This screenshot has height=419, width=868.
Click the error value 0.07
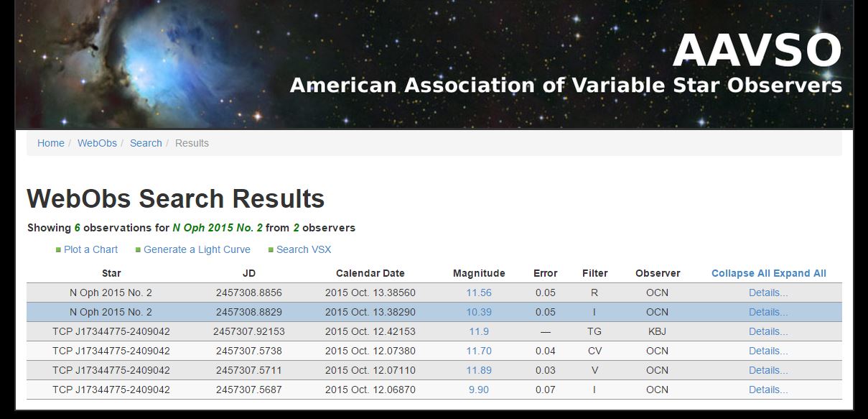coord(546,390)
